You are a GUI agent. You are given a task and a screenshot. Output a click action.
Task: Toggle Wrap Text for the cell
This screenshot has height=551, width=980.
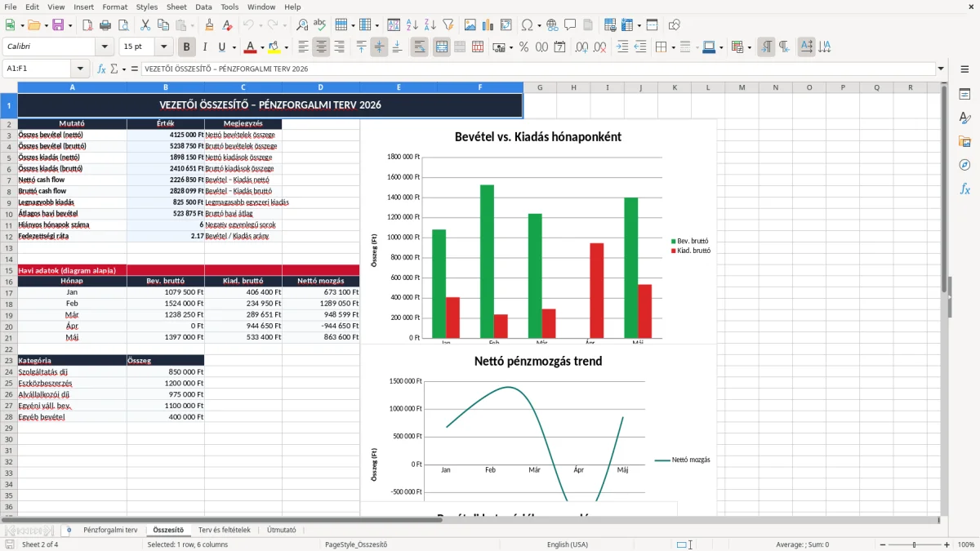pos(420,47)
